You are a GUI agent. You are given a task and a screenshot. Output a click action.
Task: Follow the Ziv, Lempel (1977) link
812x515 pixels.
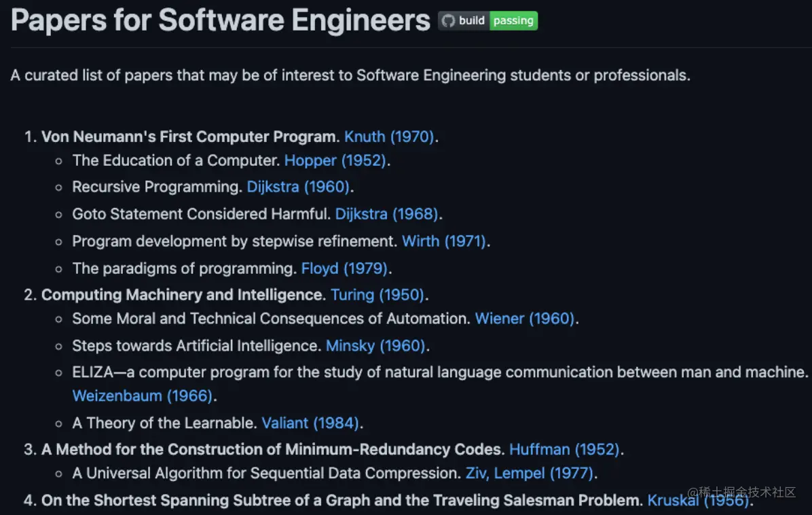click(530, 473)
